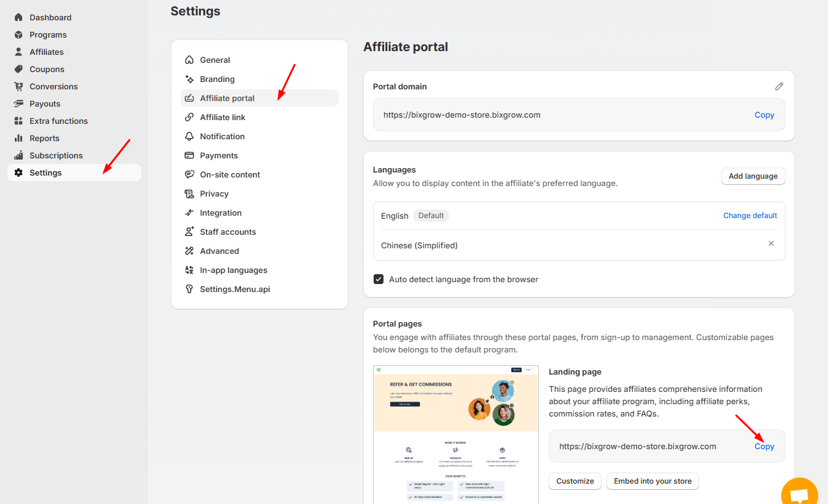Go to Payments settings section
The height and width of the screenshot is (504, 828).
[x=219, y=155]
